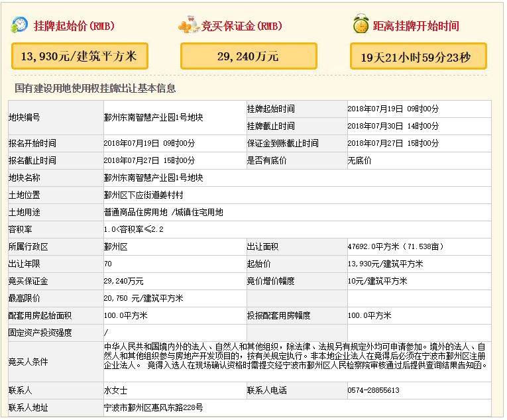The height and width of the screenshot is (420, 507).
Task: Select the 国有建设用地使用权挂牌出让基本信息 section heading
Action: 95,89
